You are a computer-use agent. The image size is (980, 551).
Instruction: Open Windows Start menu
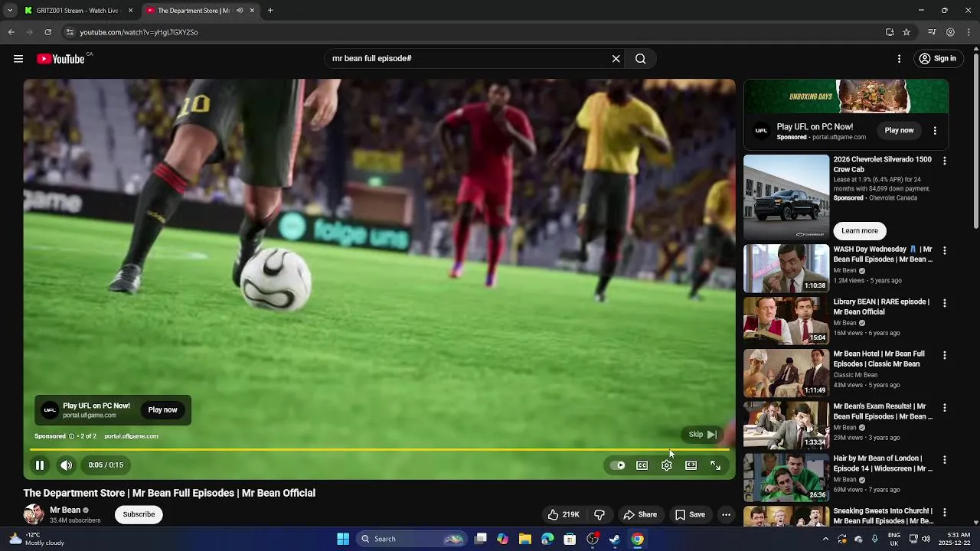(x=343, y=539)
